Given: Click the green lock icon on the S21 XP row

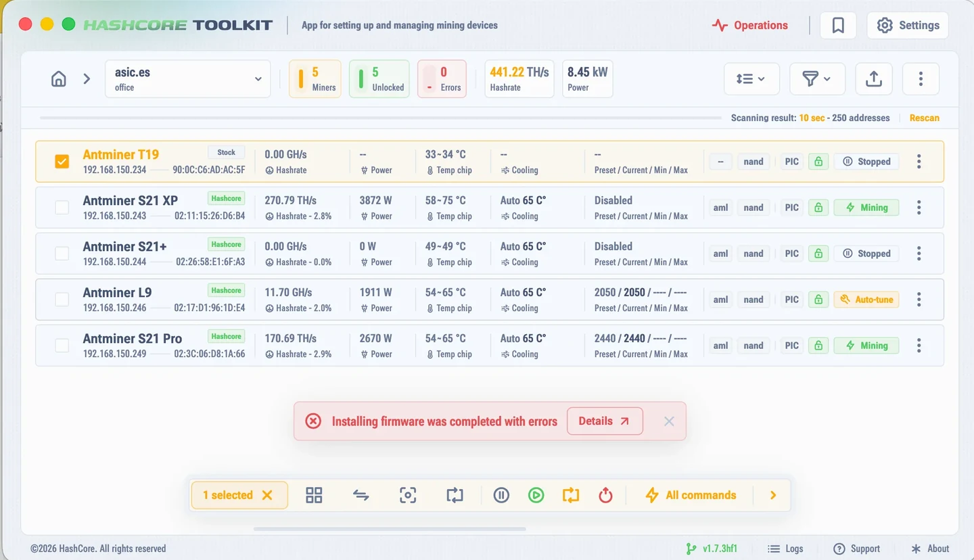Looking at the screenshot, I should pyautogui.click(x=818, y=208).
